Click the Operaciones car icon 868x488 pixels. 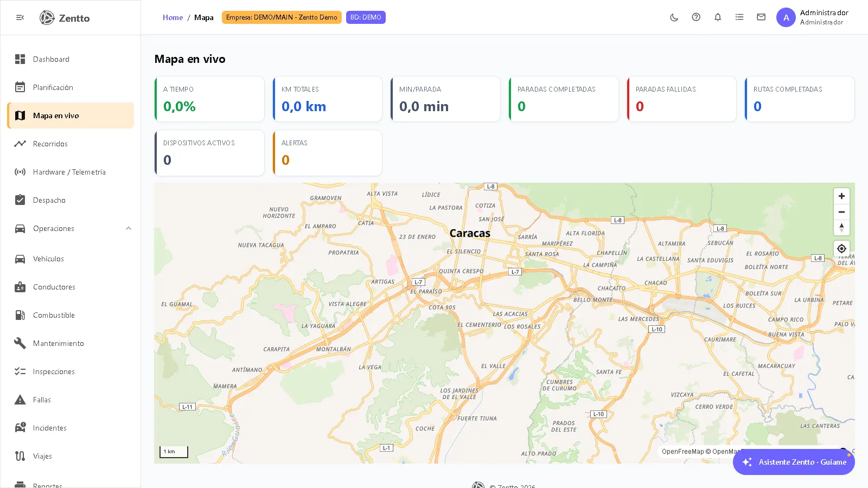(x=20, y=228)
